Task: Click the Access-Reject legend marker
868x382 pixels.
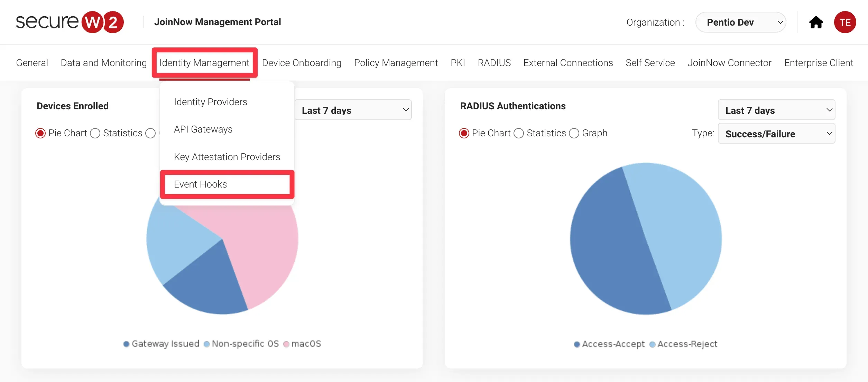Action: point(652,344)
